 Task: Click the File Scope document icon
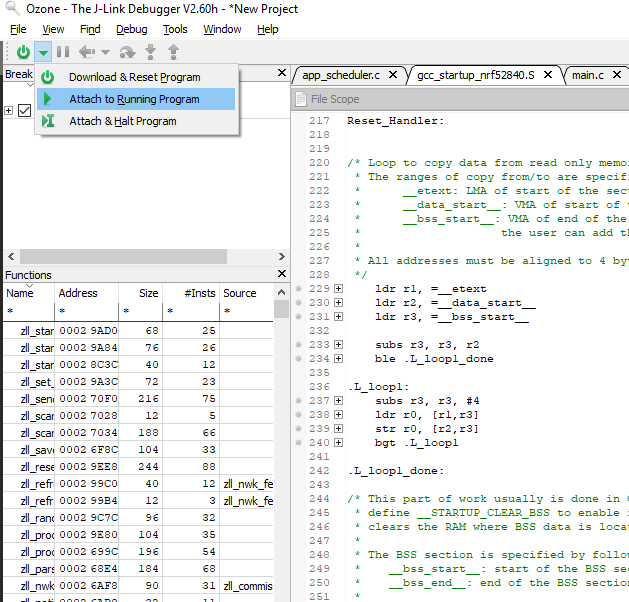coord(301,99)
